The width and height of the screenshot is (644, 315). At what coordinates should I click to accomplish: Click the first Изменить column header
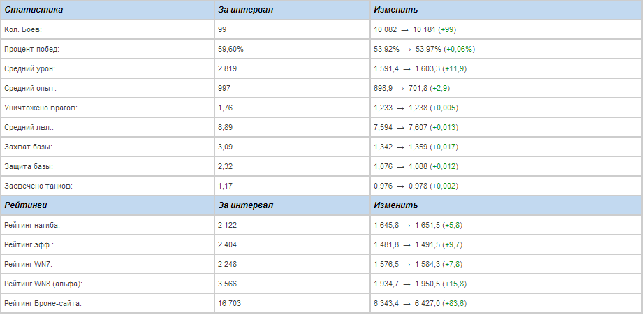click(396, 10)
